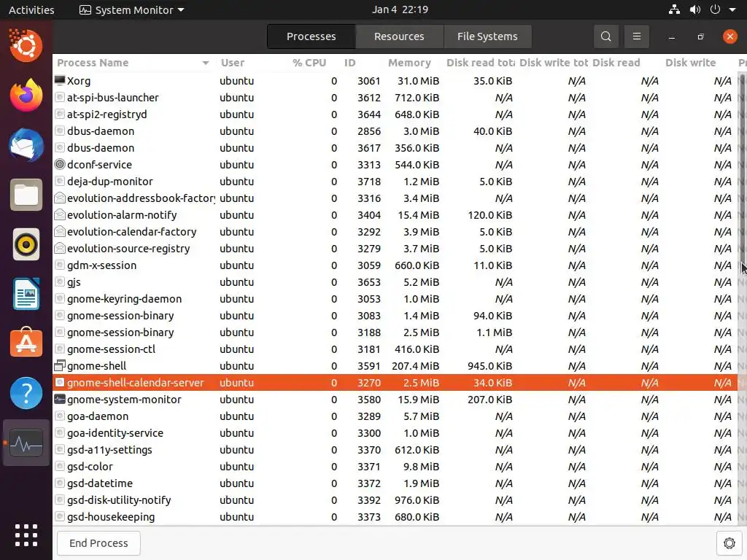Sort by Disk write total column
The width and height of the screenshot is (747, 560).
[x=554, y=63]
